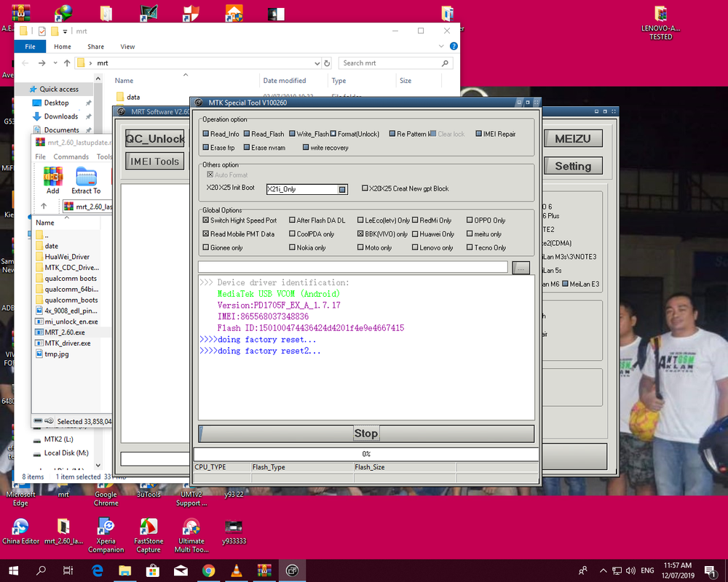Launch Google Chrome from taskbar
728x582 pixels.
coord(208,570)
